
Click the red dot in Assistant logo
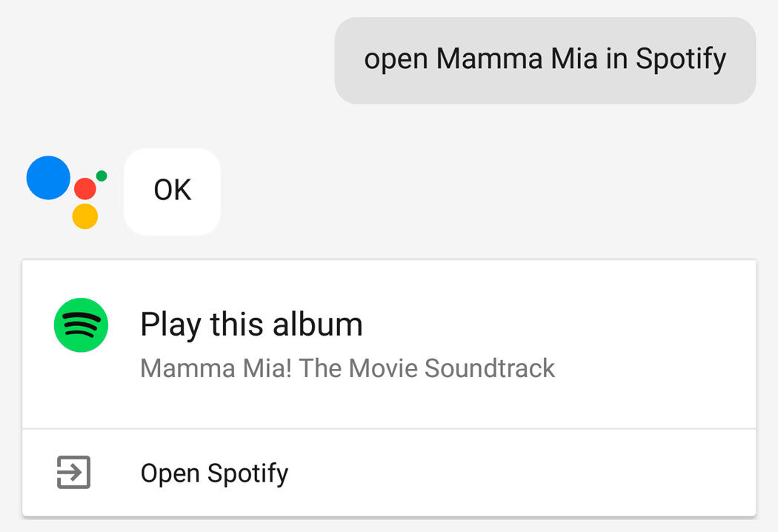(85, 188)
